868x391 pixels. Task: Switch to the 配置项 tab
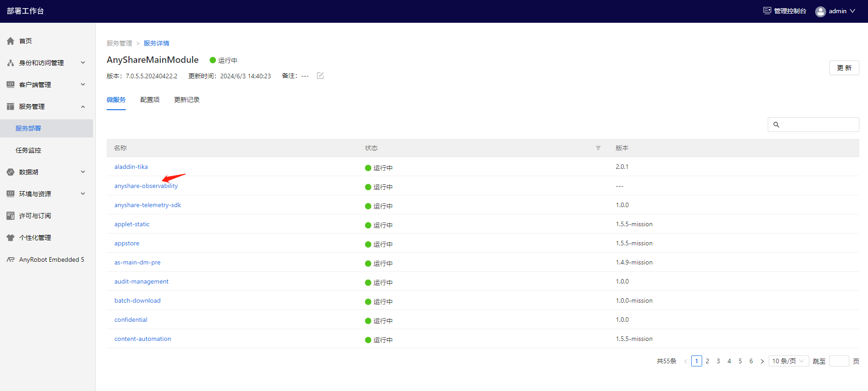pyautogui.click(x=150, y=100)
